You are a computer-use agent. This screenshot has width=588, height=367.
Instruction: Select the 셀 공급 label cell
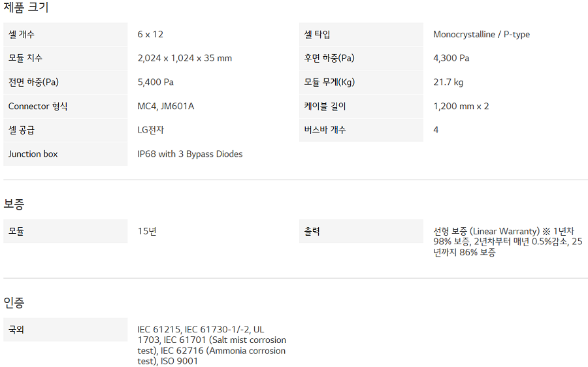point(65,130)
